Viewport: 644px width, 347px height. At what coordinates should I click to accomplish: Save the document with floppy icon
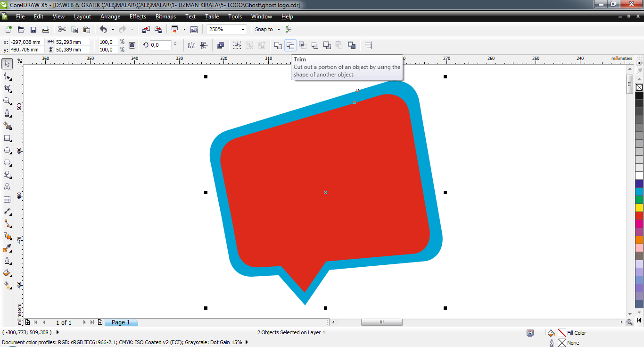pyautogui.click(x=33, y=29)
